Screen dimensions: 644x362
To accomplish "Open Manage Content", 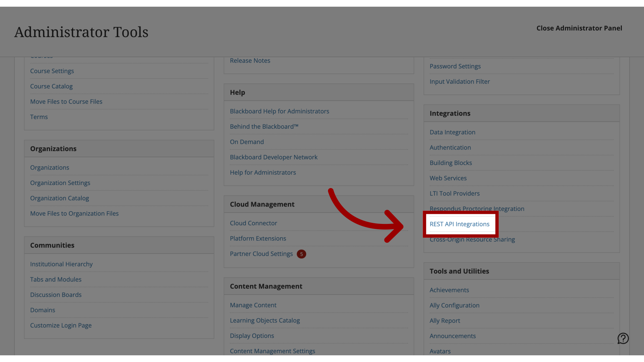I will (253, 305).
